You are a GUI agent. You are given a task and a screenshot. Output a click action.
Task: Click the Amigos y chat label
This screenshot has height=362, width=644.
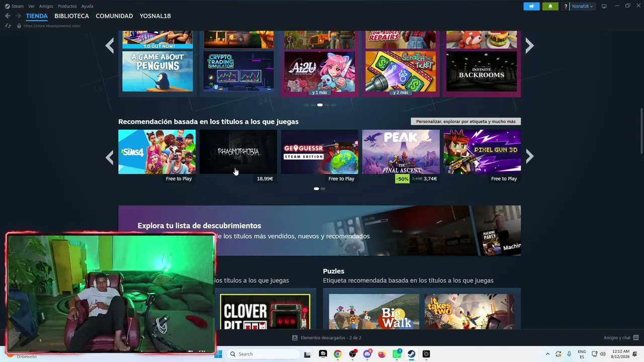617,338
